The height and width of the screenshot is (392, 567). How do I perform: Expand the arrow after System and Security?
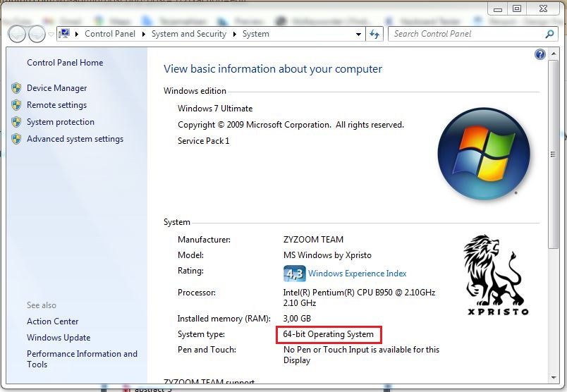pyautogui.click(x=234, y=34)
